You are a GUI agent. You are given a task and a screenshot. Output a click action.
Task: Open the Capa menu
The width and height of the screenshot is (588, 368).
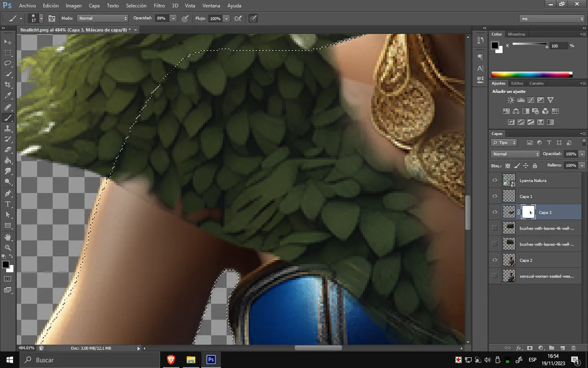pyautogui.click(x=94, y=6)
